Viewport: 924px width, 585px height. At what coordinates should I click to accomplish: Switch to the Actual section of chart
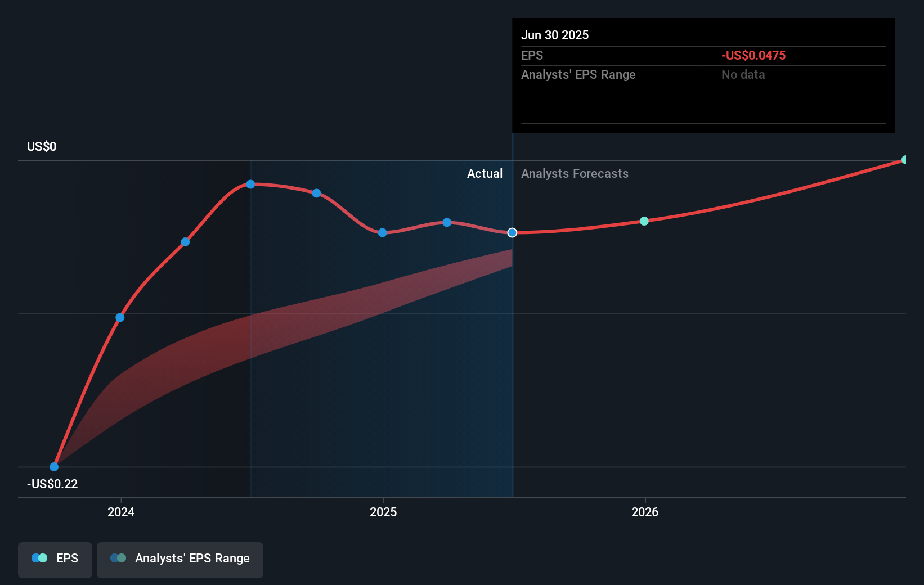tap(485, 173)
